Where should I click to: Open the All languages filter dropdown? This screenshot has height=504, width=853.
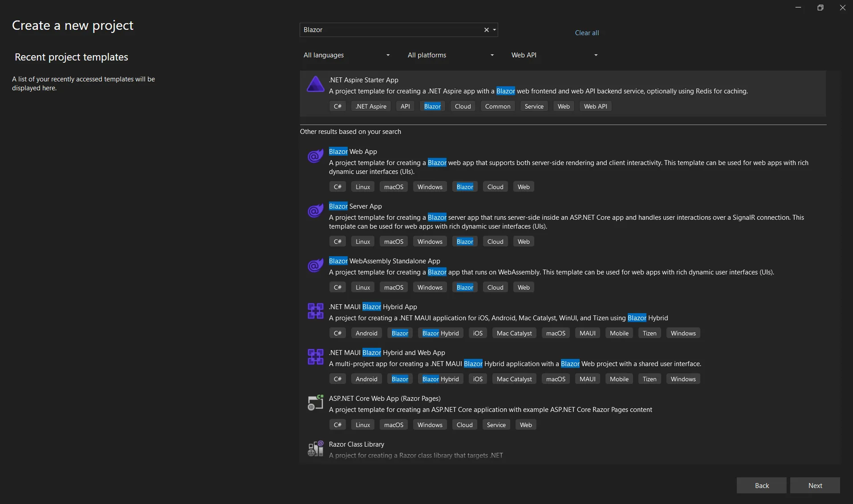pyautogui.click(x=346, y=55)
